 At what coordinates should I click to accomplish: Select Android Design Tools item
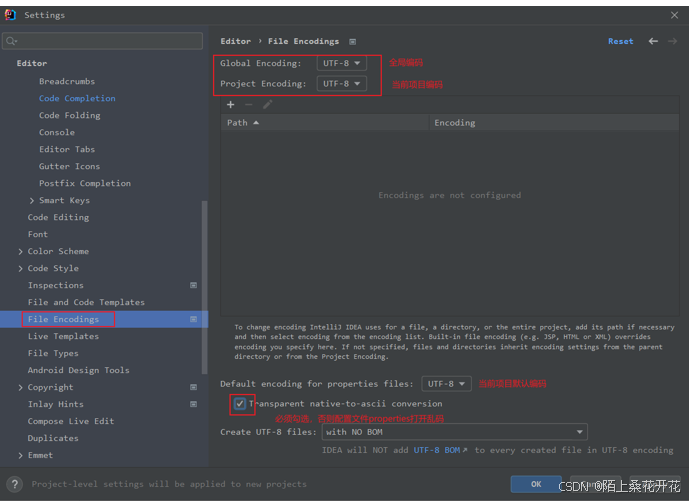tap(79, 370)
